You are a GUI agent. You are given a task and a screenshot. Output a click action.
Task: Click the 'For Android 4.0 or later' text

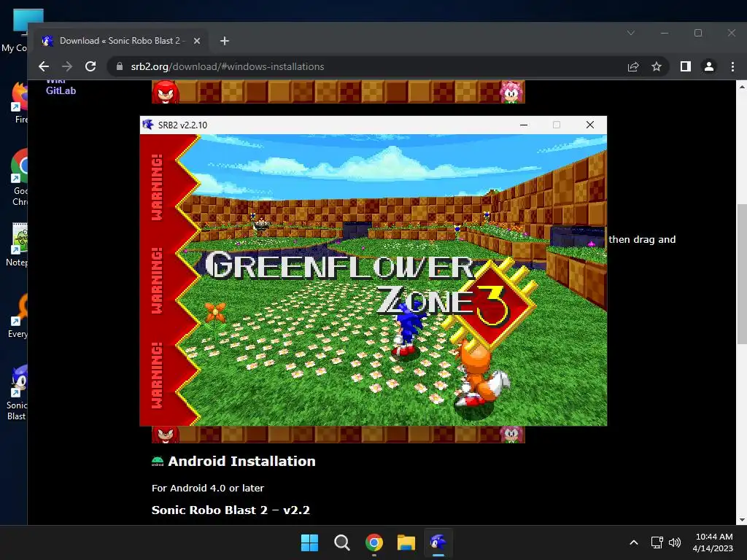pyautogui.click(x=208, y=488)
